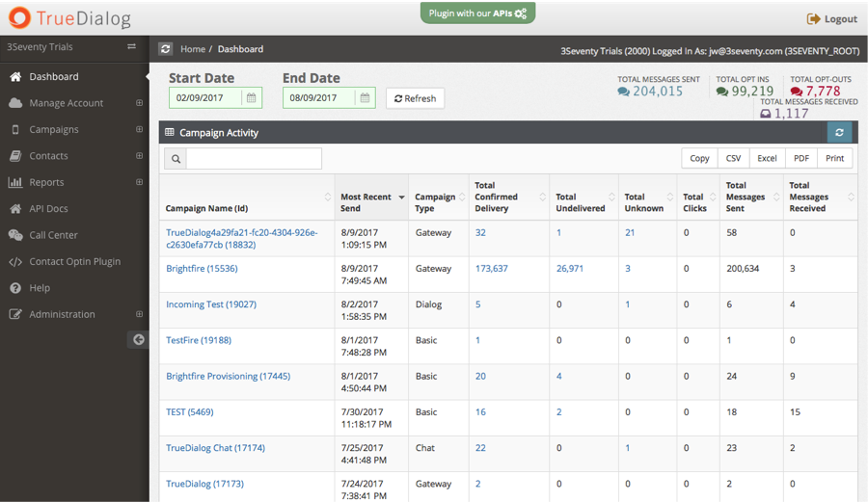868x502 pixels.
Task: Click the table search magnifier icon
Action: [176, 159]
